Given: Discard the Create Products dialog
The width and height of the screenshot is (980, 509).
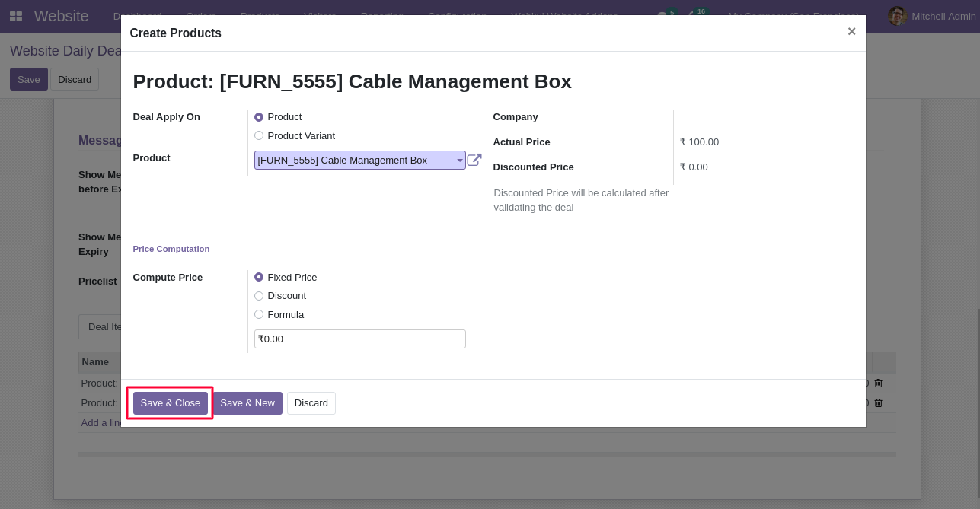Looking at the screenshot, I should [311, 403].
